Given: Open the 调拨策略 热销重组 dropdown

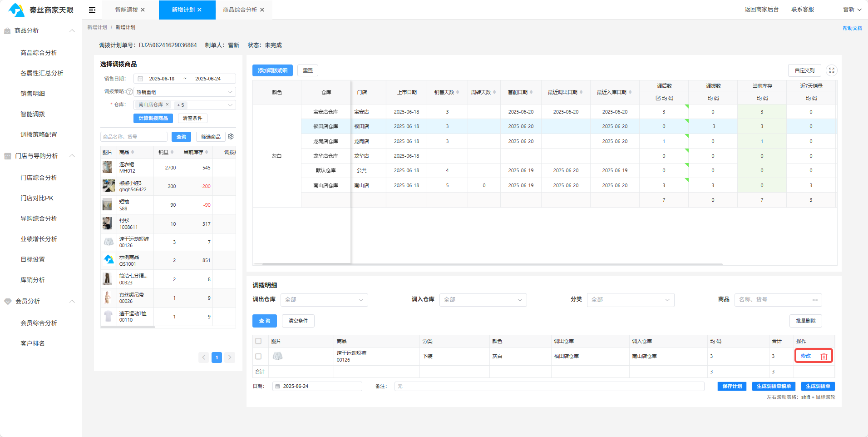Looking at the screenshot, I should 184,92.
